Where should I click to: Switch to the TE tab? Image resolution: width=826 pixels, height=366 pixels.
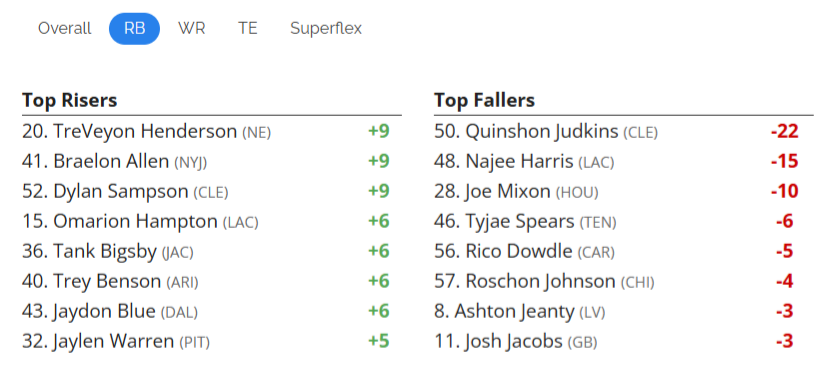[248, 28]
